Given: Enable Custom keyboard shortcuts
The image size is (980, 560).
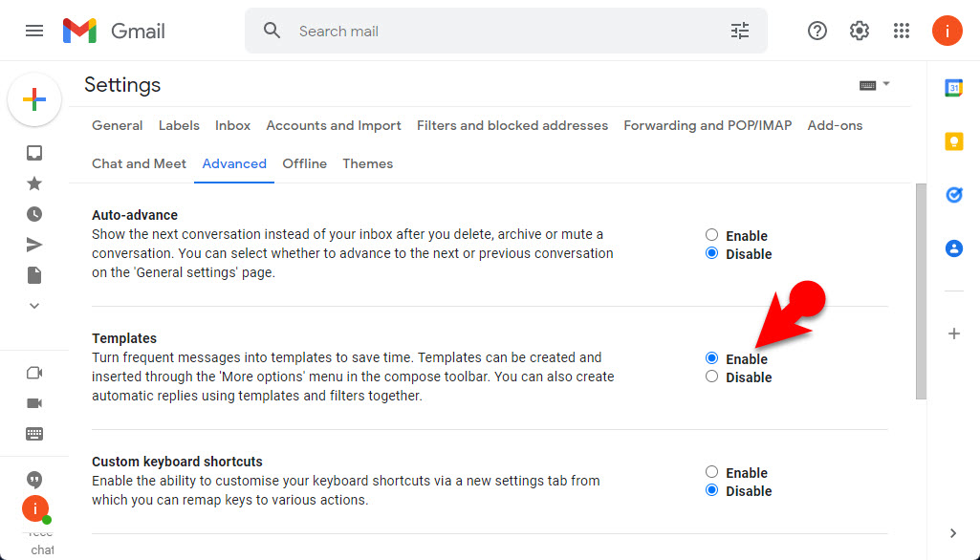Looking at the screenshot, I should [712, 472].
